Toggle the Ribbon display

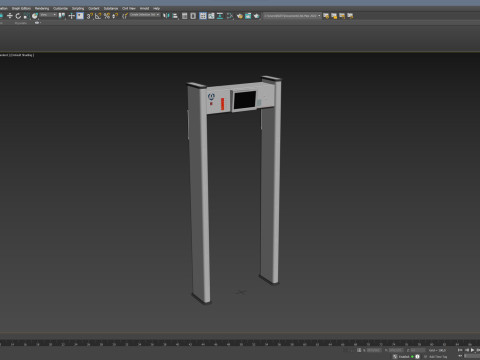[x=203, y=16]
